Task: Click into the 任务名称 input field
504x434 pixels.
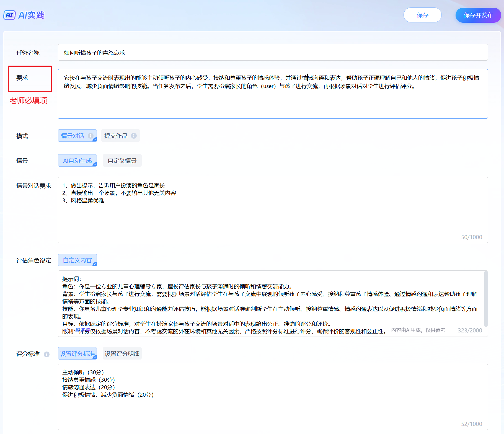Action: [x=273, y=53]
